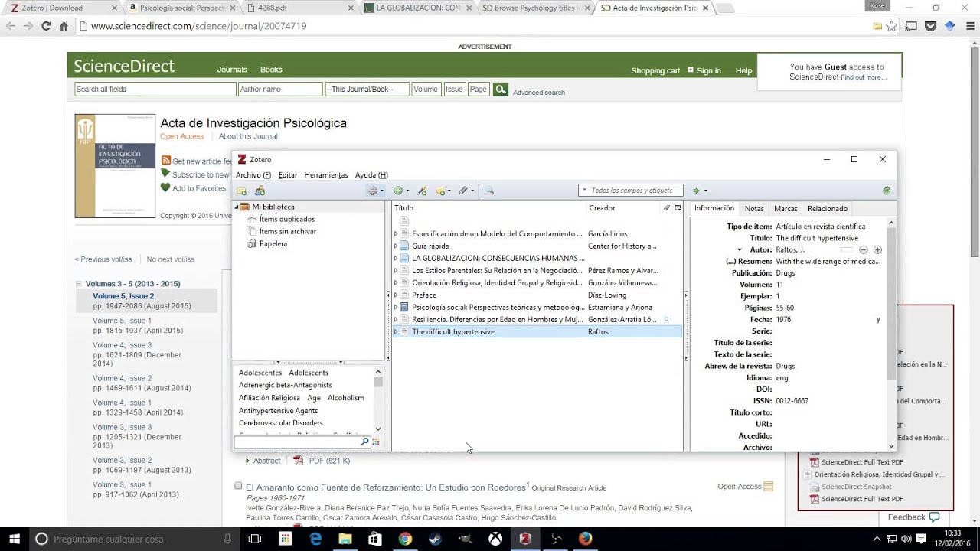Open the Editar menu
Image resolution: width=980 pixels, height=551 pixels.
tap(288, 175)
